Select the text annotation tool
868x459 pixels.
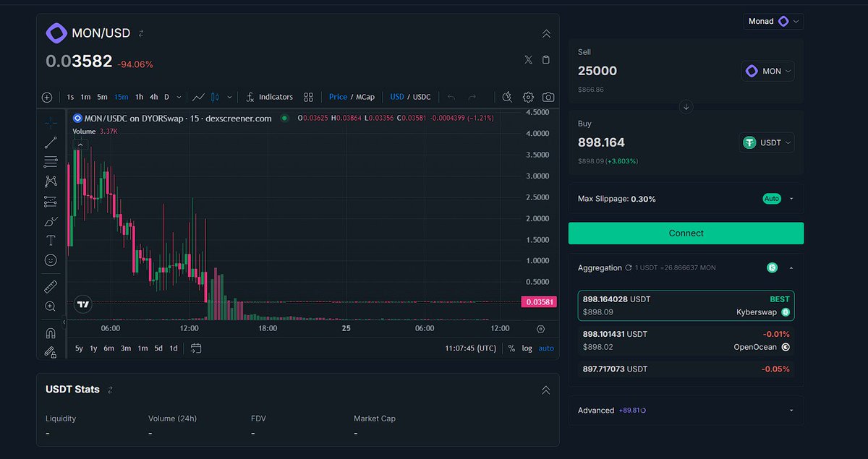click(51, 240)
